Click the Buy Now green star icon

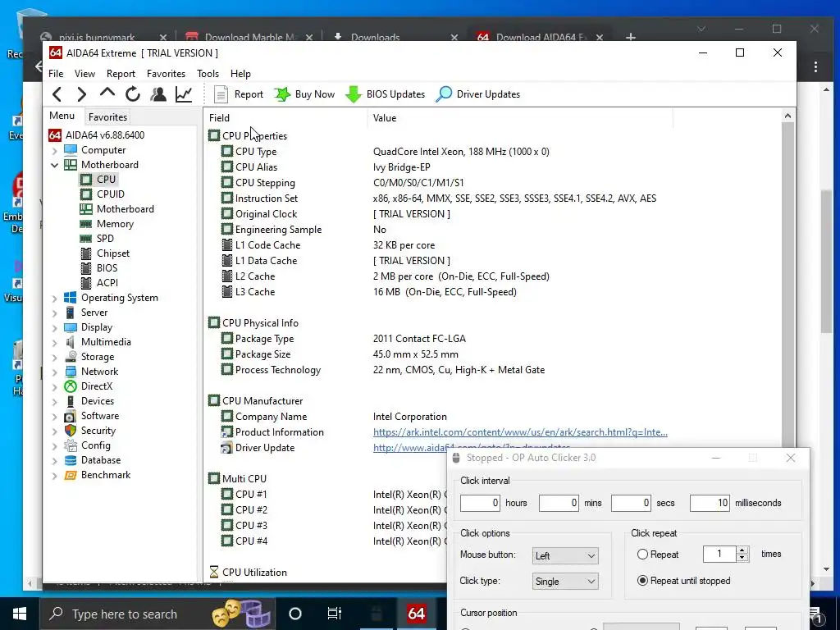[x=282, y=94]
